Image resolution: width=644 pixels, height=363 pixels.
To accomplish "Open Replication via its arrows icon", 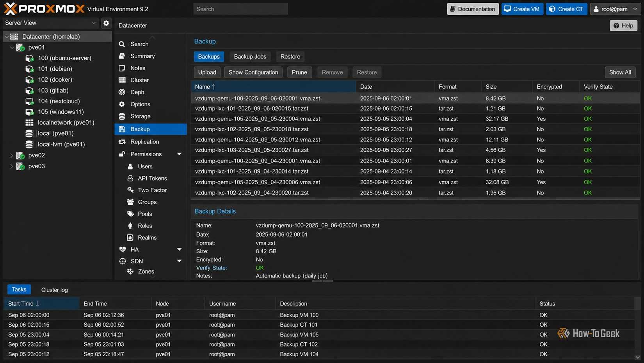I will tap(122, 142).
